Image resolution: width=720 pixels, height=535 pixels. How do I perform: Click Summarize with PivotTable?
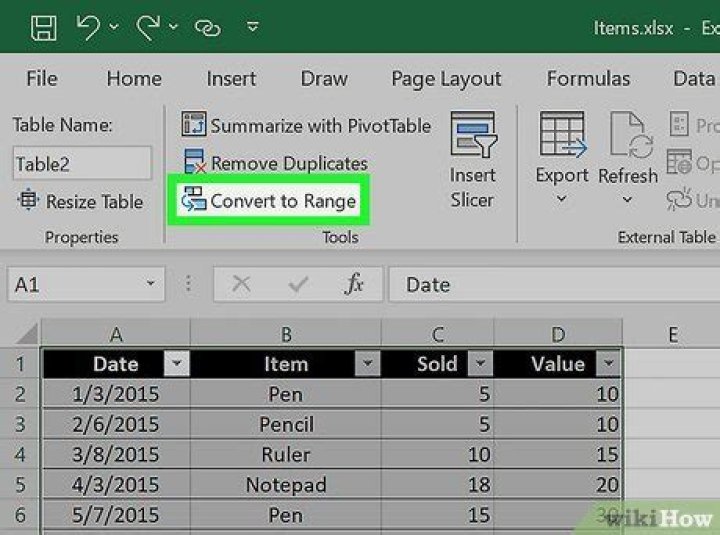(x=306, y=125)
